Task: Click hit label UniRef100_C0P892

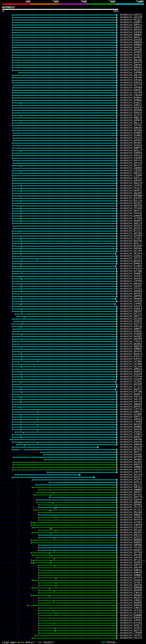Action: pos(131,304)
